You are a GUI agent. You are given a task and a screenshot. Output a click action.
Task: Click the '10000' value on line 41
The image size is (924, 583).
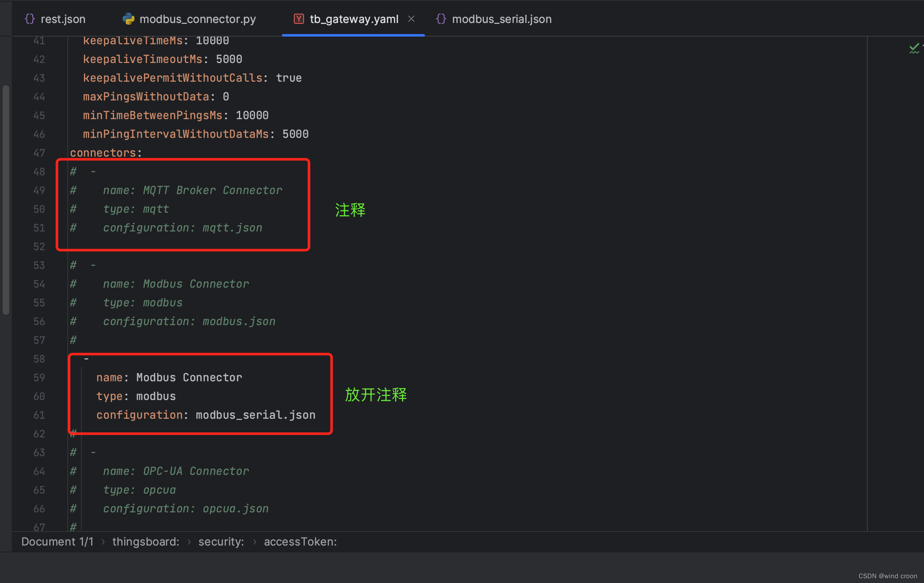212,40
